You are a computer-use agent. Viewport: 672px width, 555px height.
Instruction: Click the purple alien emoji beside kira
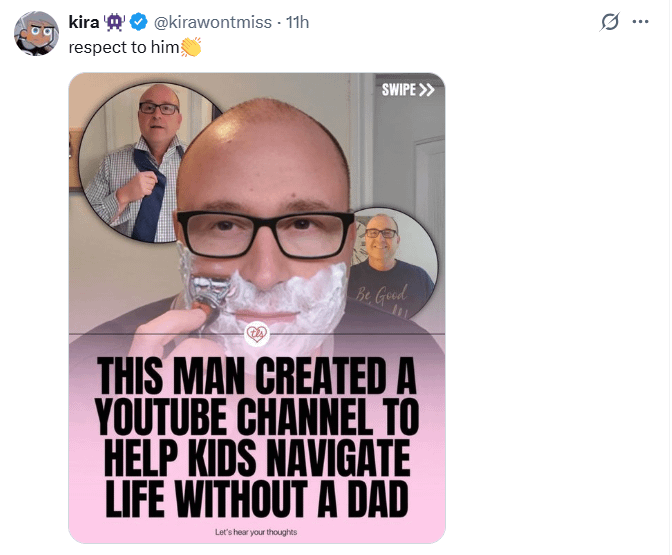pyautogui.click(x=115, y=22)
